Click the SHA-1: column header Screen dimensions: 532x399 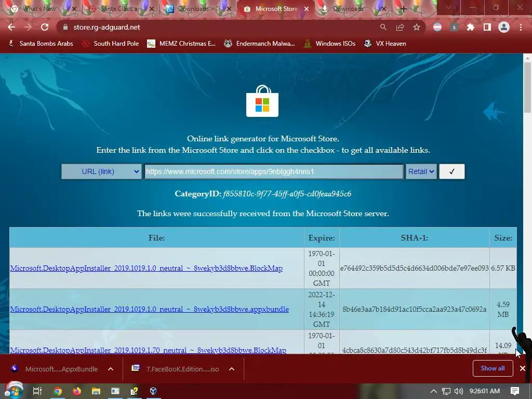click(x=414, y=238)
